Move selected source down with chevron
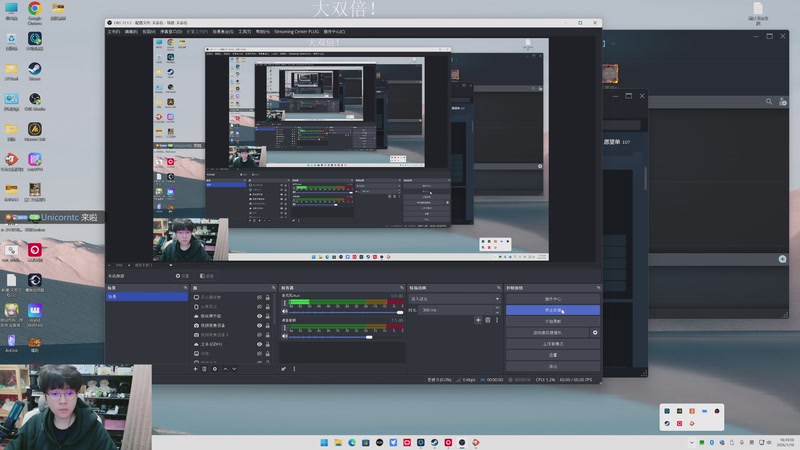 point(234,369)
